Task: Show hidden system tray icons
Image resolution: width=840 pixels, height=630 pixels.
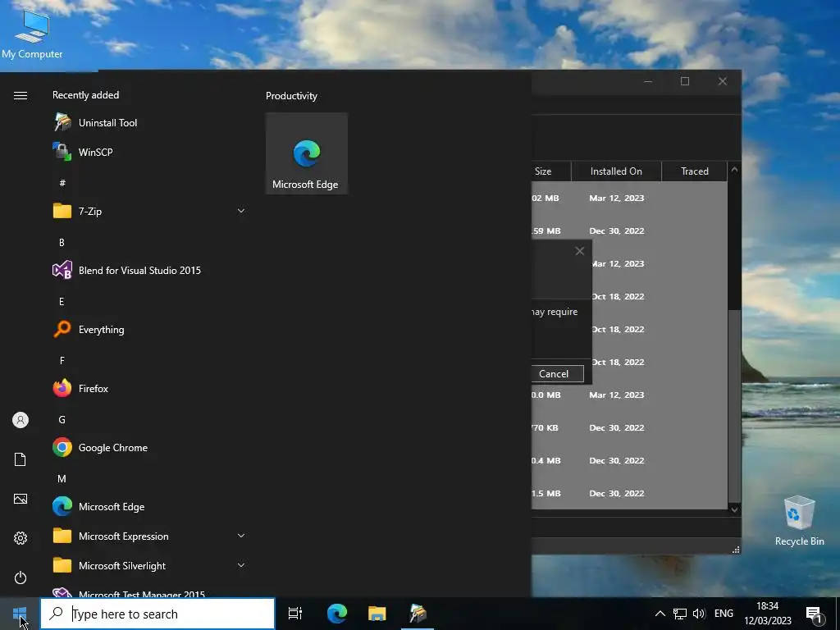Action: pos(660,614)
